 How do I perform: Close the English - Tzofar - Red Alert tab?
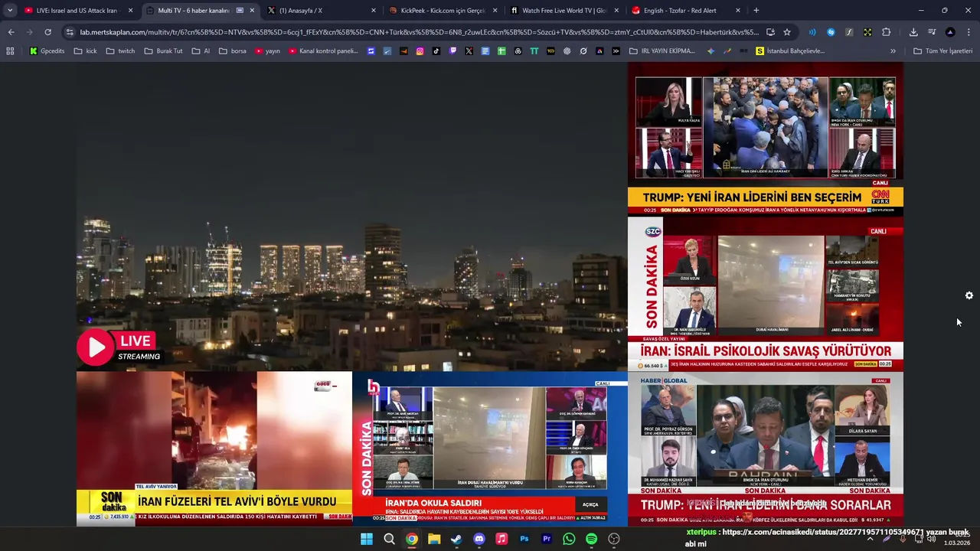tap(738, 11)
